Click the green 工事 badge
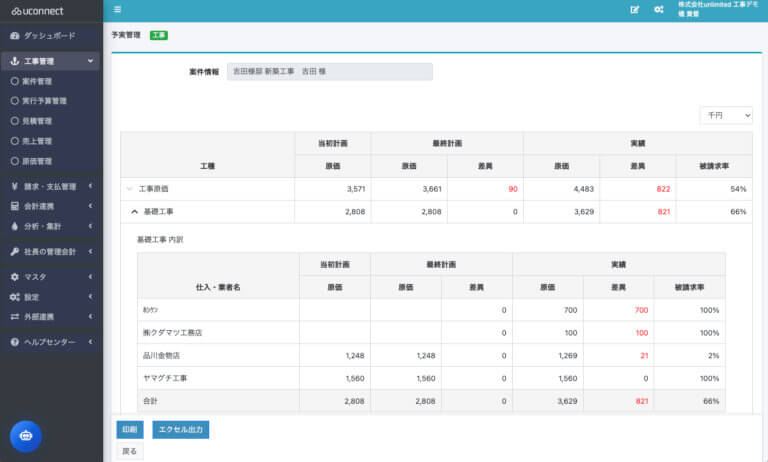The height and width of the screenshot is (462, 768). [x=159, y=35]
